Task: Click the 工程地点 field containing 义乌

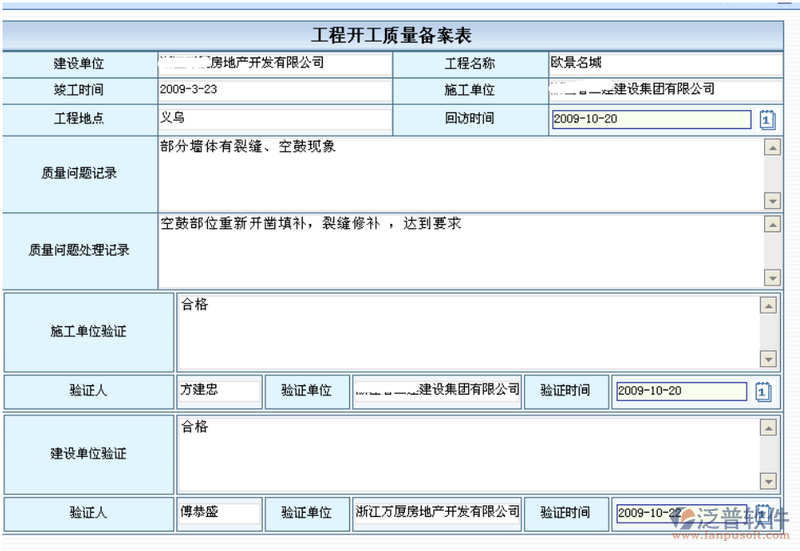Action: click(x=275, y=119)
